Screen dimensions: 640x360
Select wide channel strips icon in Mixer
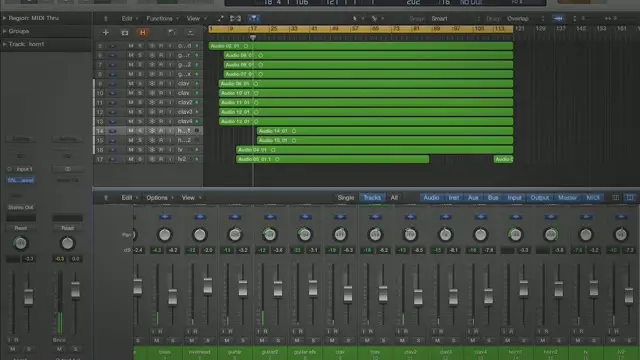[x=630, y=198]
